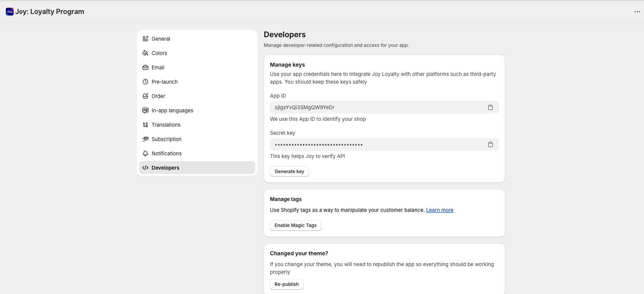Click the Pre-launch clock icon
This screenshot has height=294, width=644.
(145, 82)
